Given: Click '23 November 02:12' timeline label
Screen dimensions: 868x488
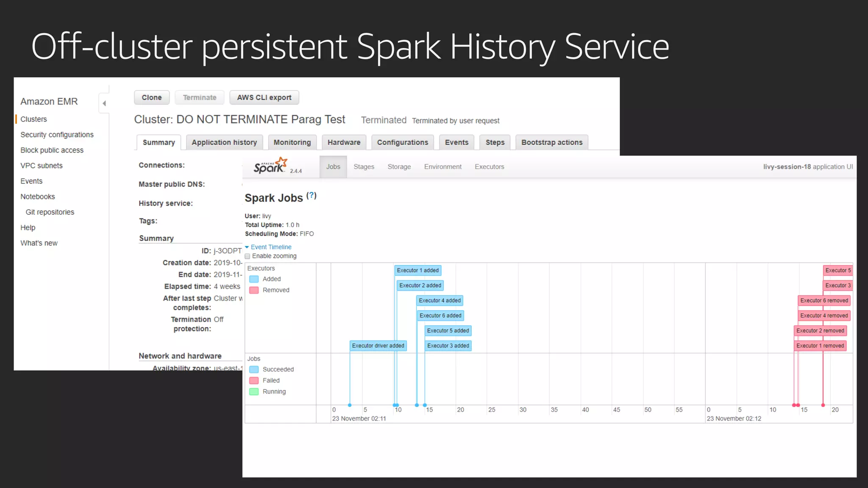Looking at the screenshot, I should 734,419.
